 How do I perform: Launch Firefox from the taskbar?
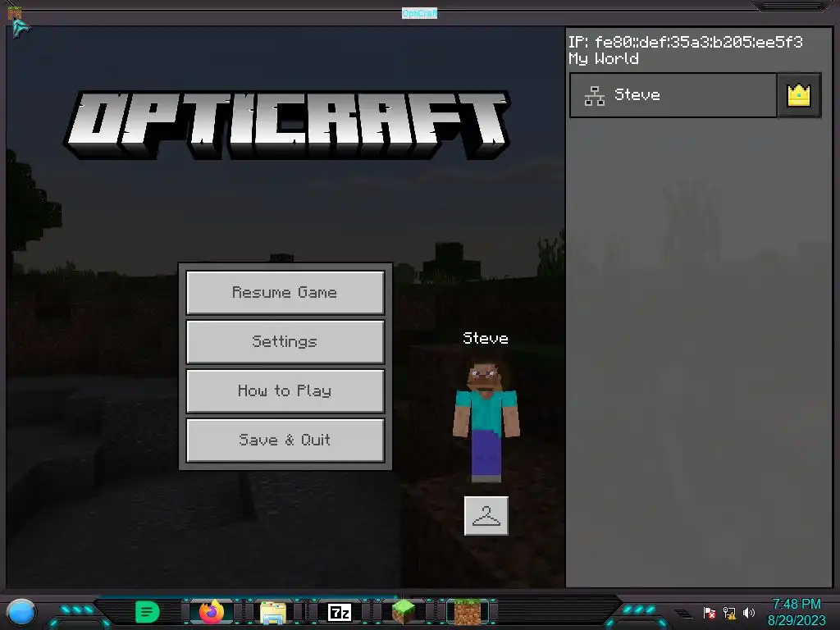pos(212,612)
